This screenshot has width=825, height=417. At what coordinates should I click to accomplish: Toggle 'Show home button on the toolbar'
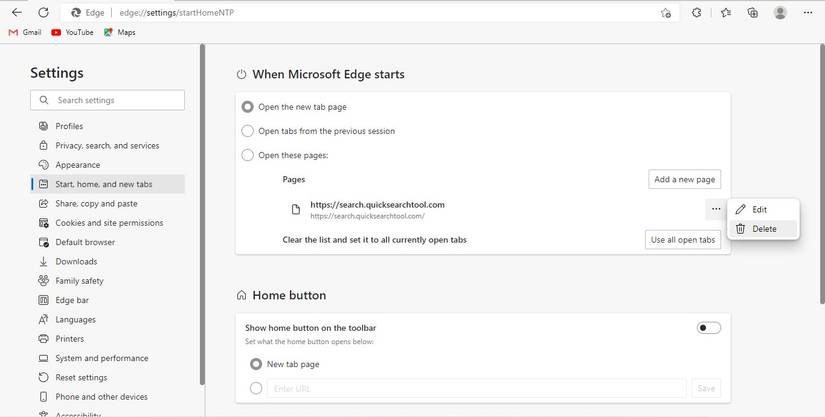(x=708, y=328)
